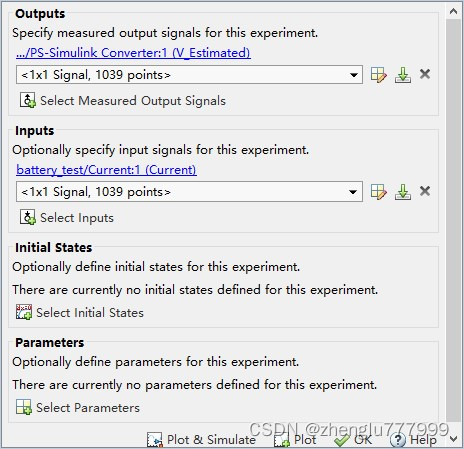464x449 pixels.
Task: Click the scrollbar down arrow
Action: [453, 438]
